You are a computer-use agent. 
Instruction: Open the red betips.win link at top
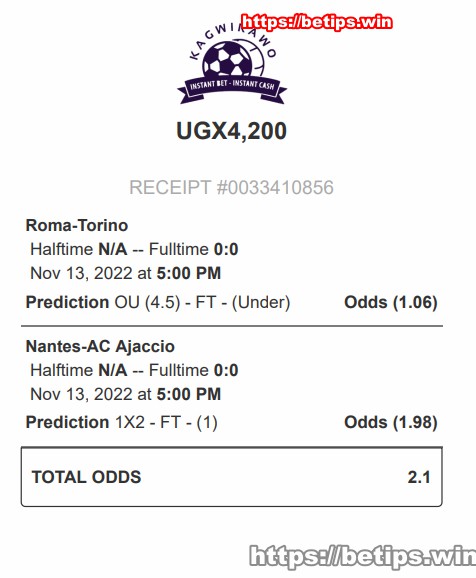pos(317,22)
